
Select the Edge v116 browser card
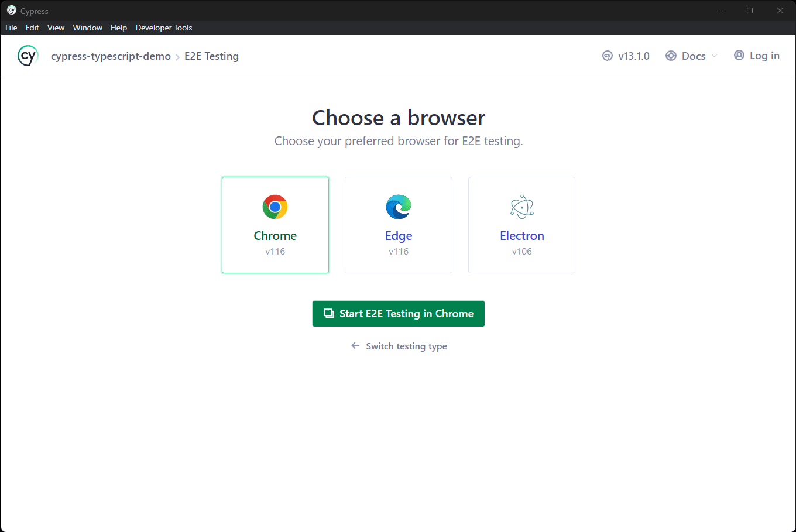(x=399, y=225)
